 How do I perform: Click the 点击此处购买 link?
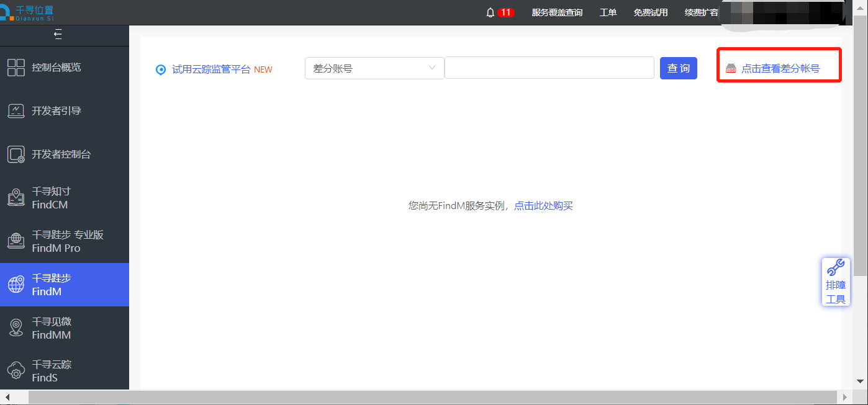click(543, 206)
